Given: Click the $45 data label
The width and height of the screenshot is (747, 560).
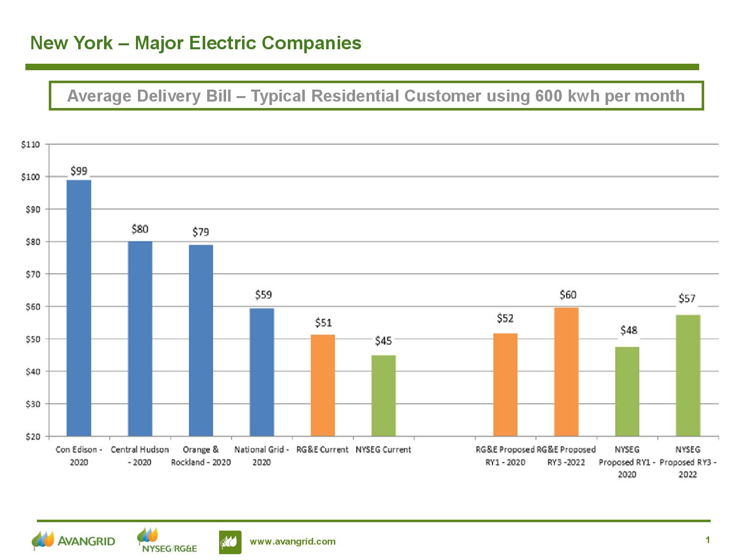Looking at the screenshot, I should 383,341.
